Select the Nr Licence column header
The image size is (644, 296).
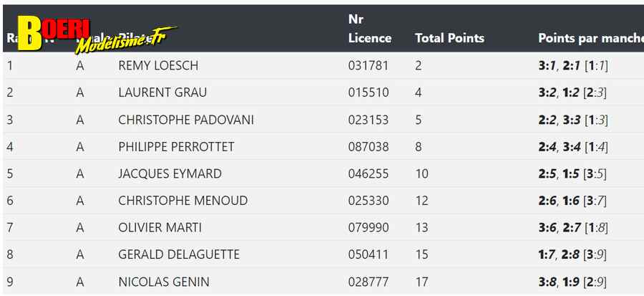(x=370, y=29)
